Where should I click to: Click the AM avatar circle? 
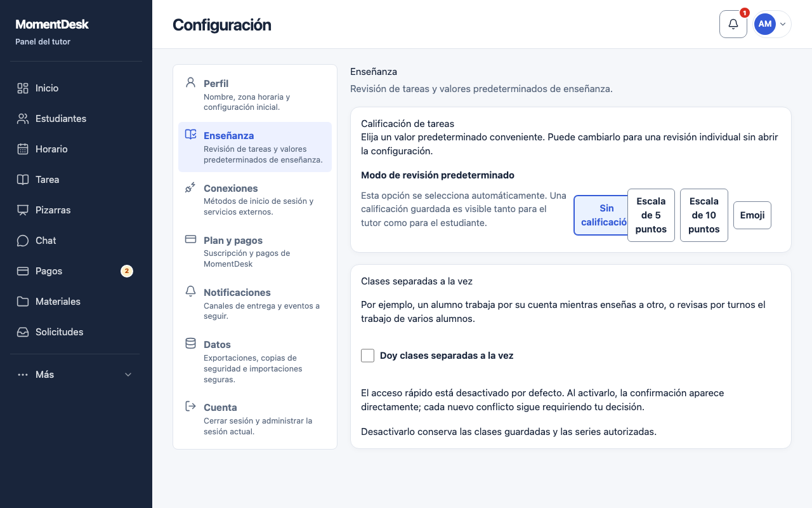pyautogui.click(x=765, y=24)
